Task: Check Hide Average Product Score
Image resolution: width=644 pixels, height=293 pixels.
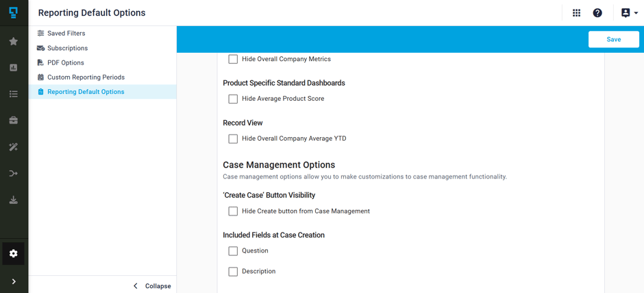Action: [233, 99]
